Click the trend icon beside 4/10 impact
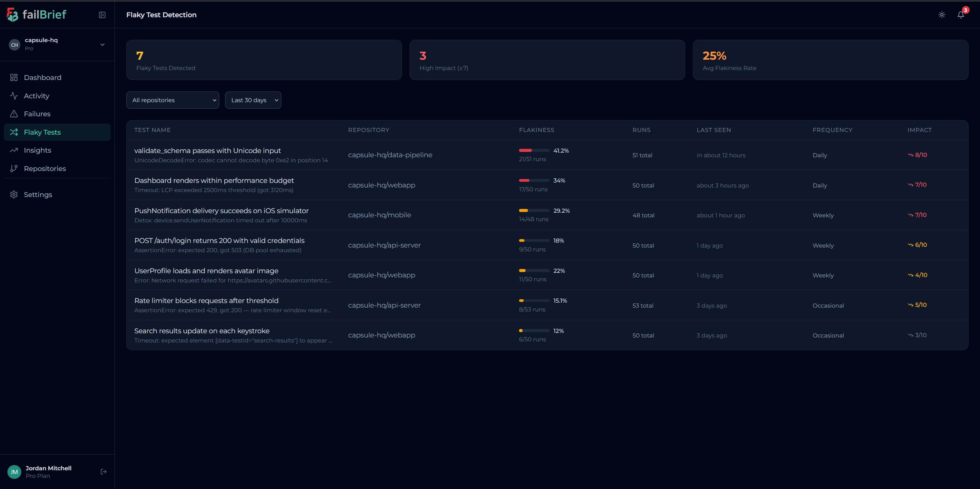 click(910, 275)
